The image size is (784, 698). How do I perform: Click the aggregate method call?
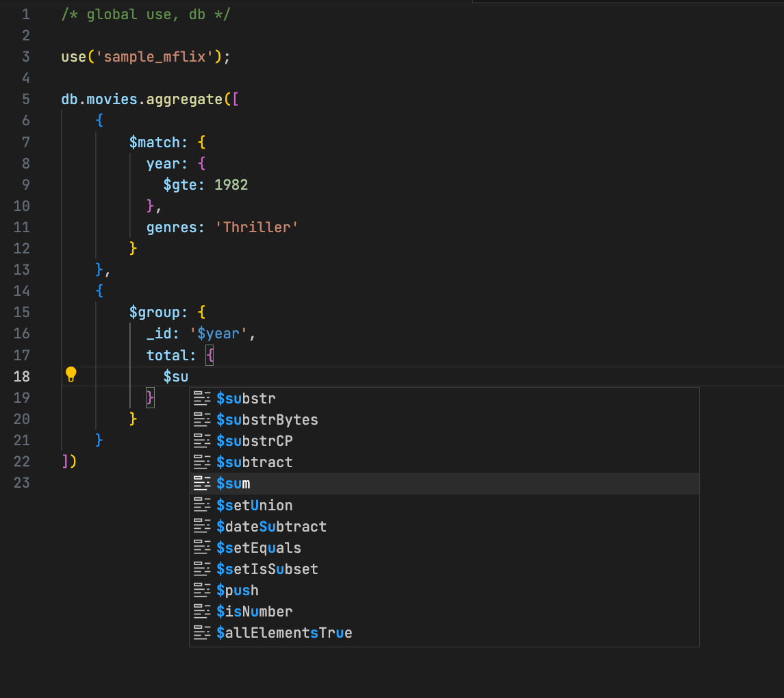click(184, 99)
